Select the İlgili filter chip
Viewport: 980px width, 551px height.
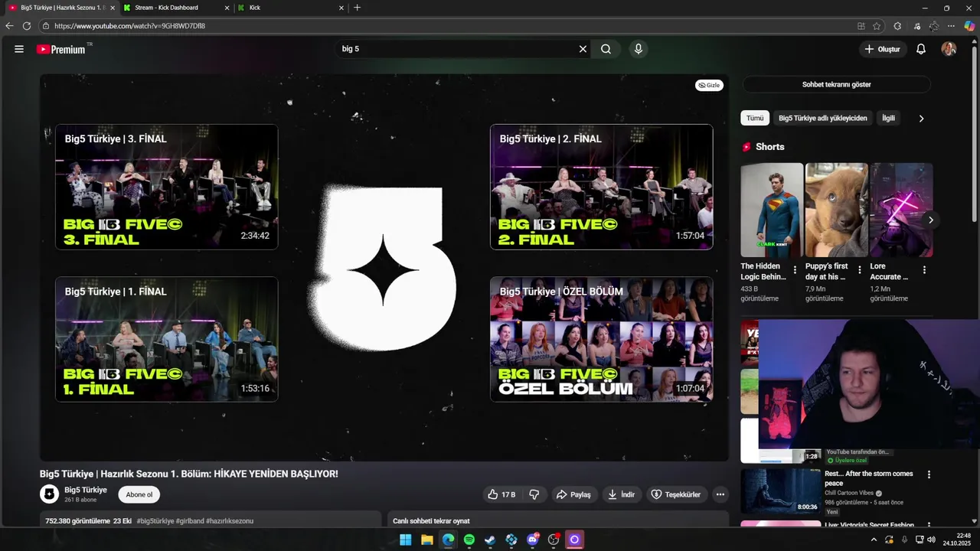pyautogui.click(x=888, y=119)
